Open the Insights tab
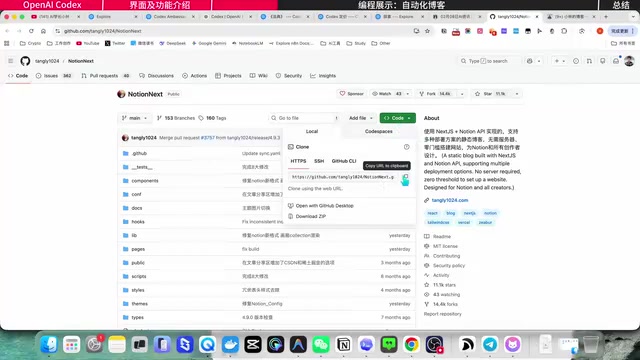Viewport: 640px width, 360px height. pos(323,76)
